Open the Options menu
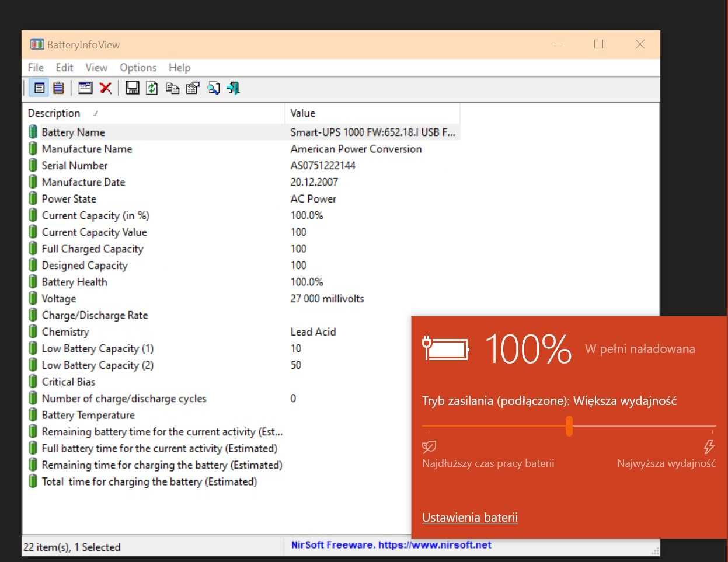728x562 pixels. (138, 68)
